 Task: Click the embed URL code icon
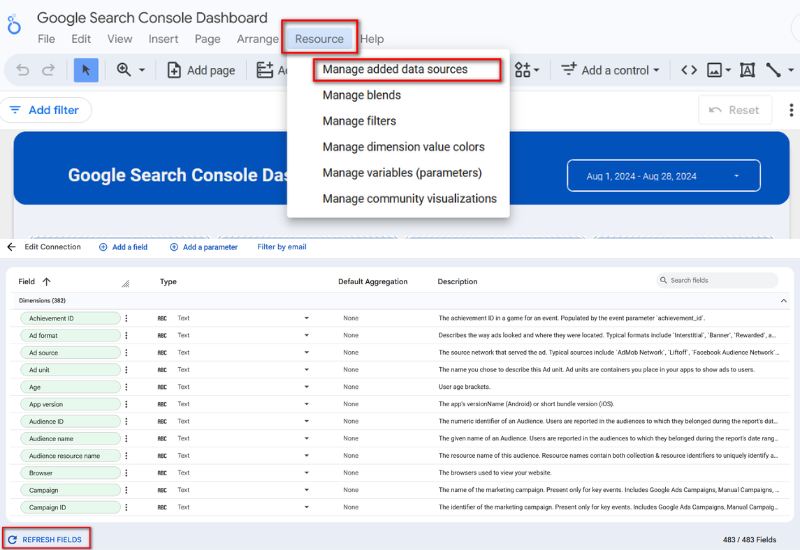(689, 70)
